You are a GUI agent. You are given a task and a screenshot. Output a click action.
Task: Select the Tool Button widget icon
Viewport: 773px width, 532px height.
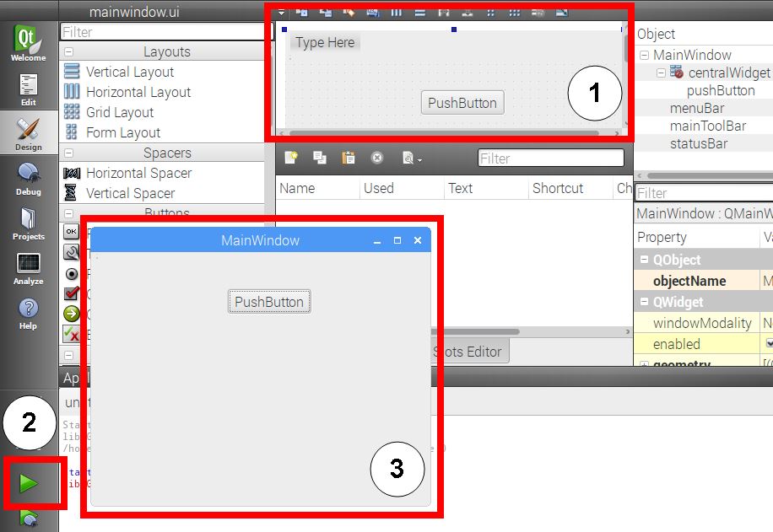point(72,251)
